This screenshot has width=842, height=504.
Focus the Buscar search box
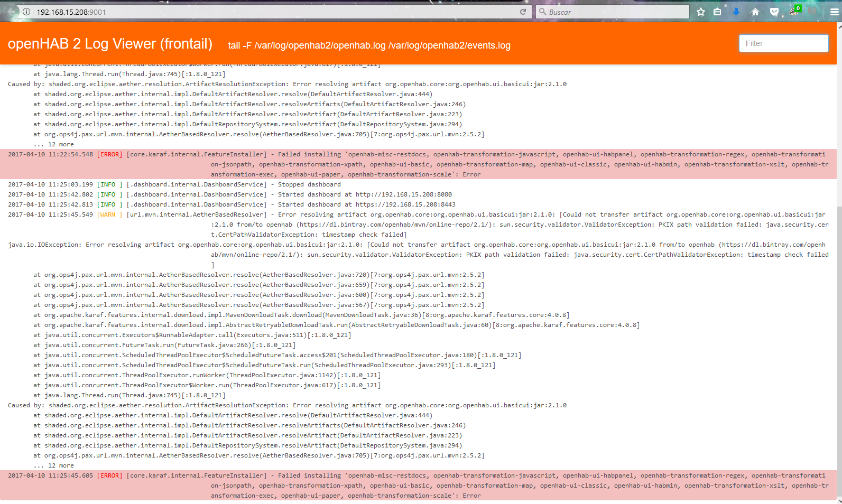point(612,12)
